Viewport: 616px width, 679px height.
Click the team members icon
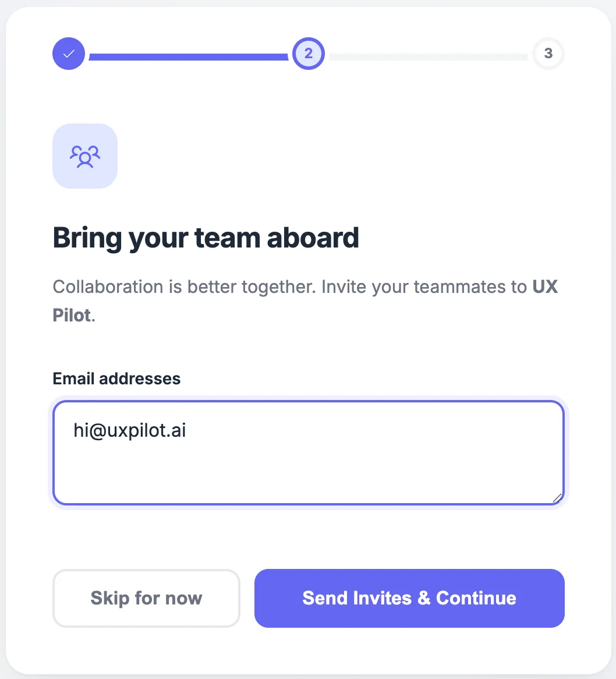[x=85, y=156]
